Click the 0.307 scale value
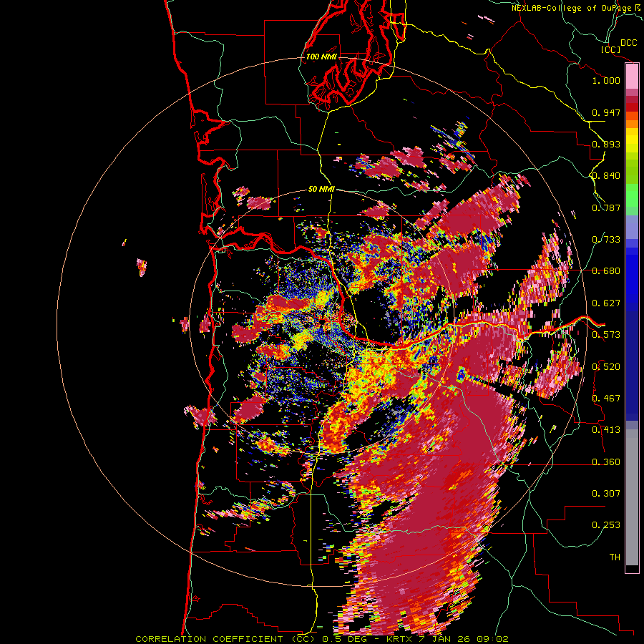644x644 pixels. pos(606,494)
